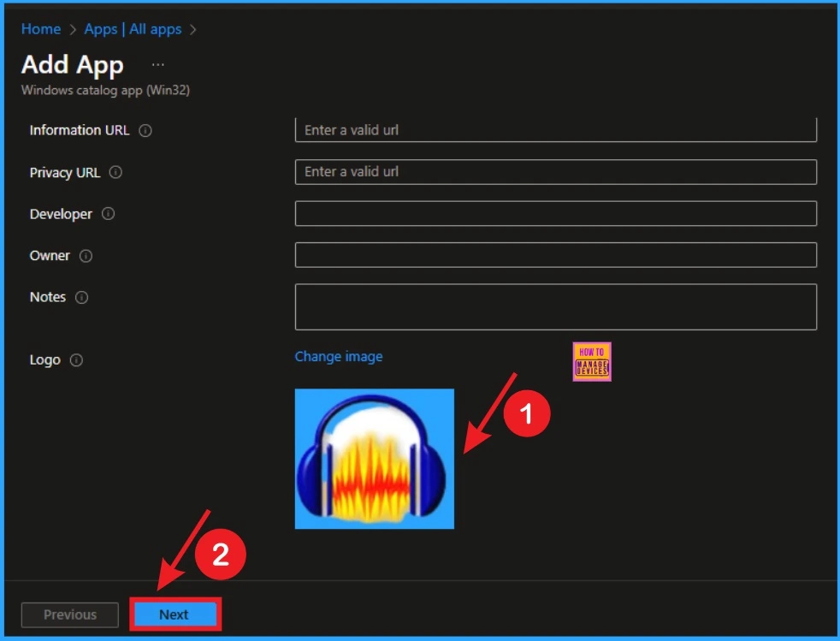The image size is (840, 641).
Task: Click the Add App page title
Action: click(x=73, y=65)
